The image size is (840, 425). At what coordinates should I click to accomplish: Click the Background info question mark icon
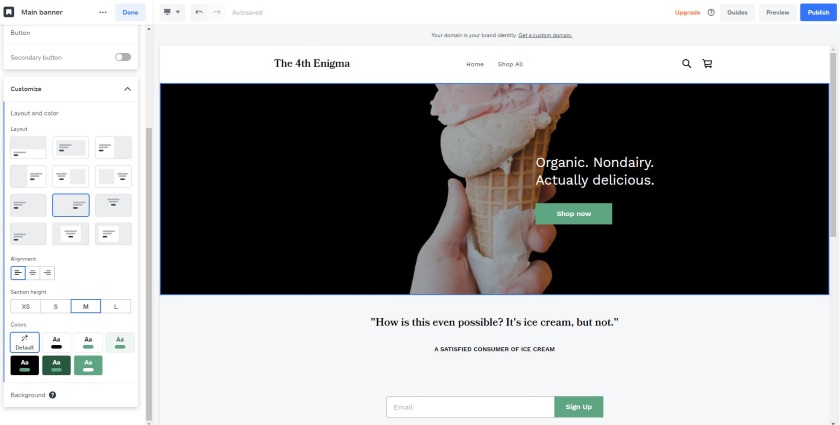tap(52, 395)
